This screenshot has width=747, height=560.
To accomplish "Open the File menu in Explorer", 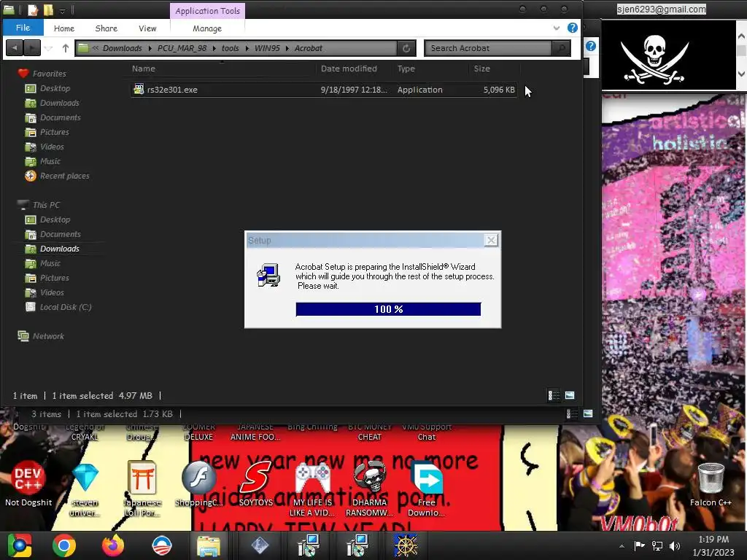I will click(x=23, y=28).
